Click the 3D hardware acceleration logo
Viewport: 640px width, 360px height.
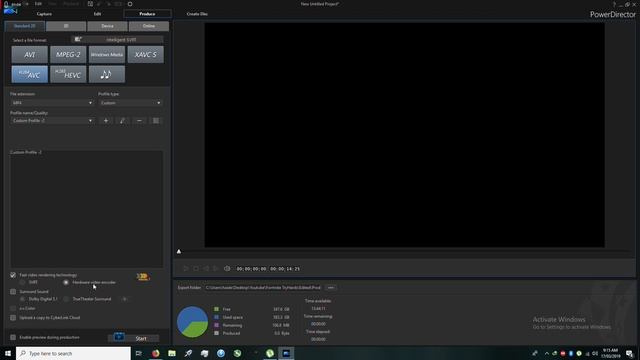(x=143, y=277)
